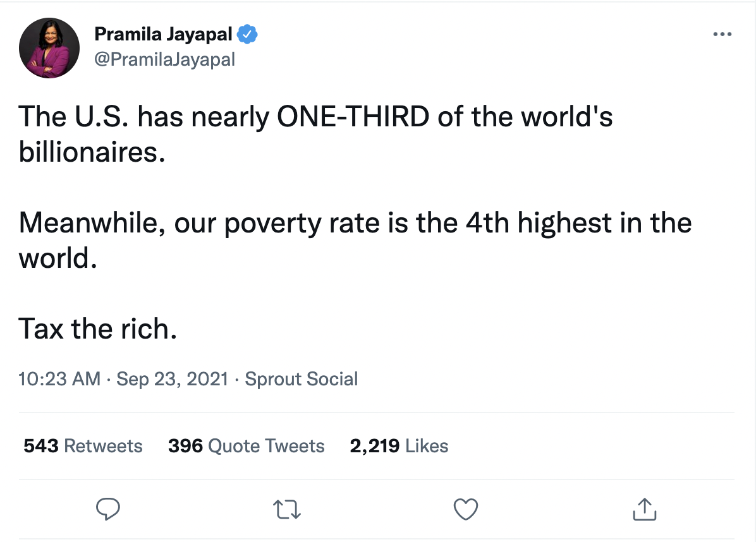
Task: Open the share tweet icon
Action: click(x=644, y=509)
